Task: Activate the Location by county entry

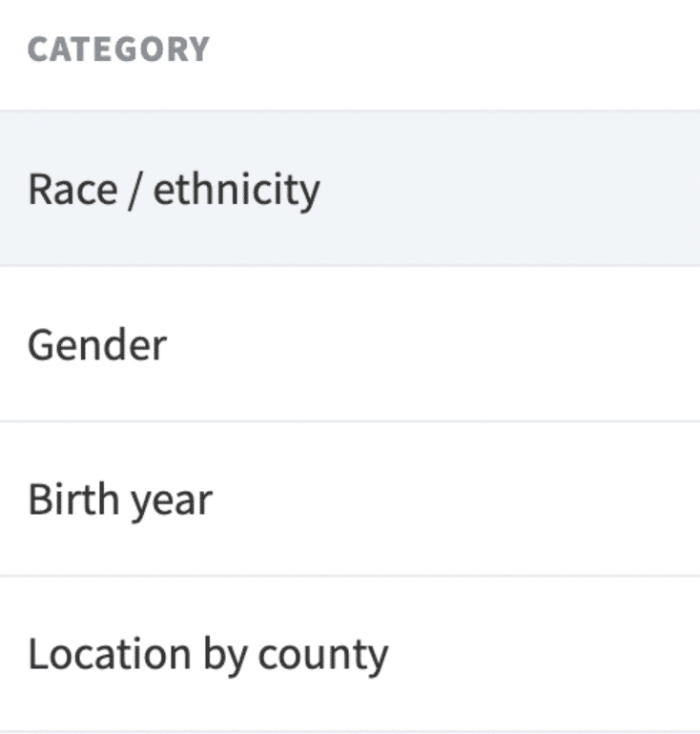Action: [350, 654]
